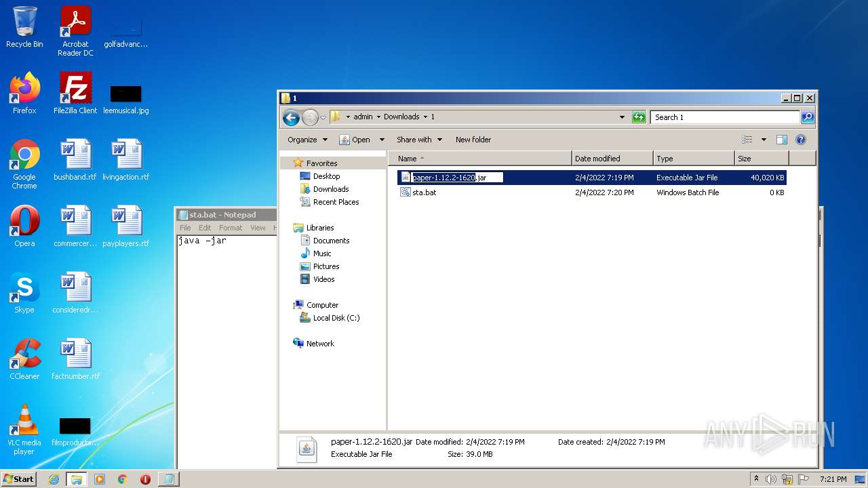The height and width of the screenshot is (488, 868).
Task: Open FileZilla Client desktop shortcut
Action: tap(75, 94)
